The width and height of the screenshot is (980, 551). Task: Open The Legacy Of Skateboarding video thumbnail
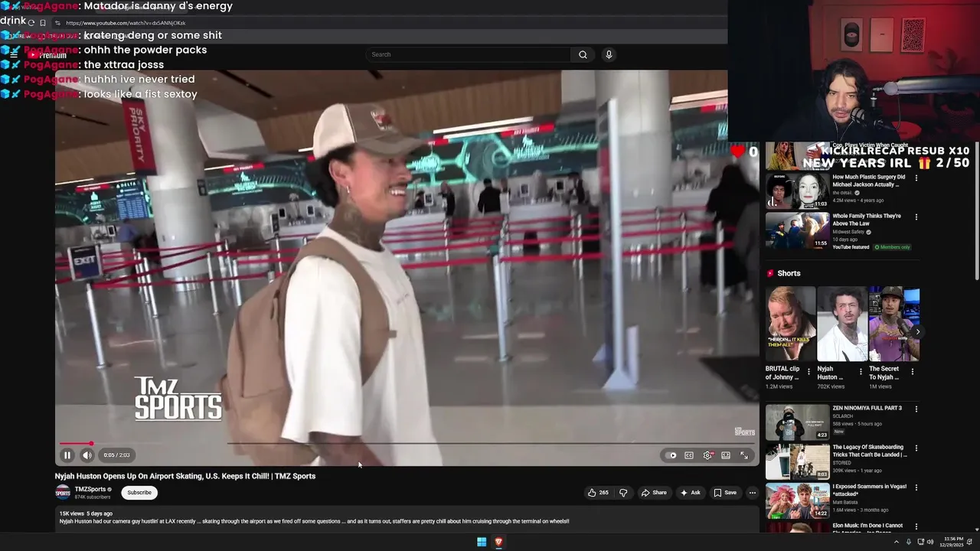pyautogui.click(x=797, y=461)
